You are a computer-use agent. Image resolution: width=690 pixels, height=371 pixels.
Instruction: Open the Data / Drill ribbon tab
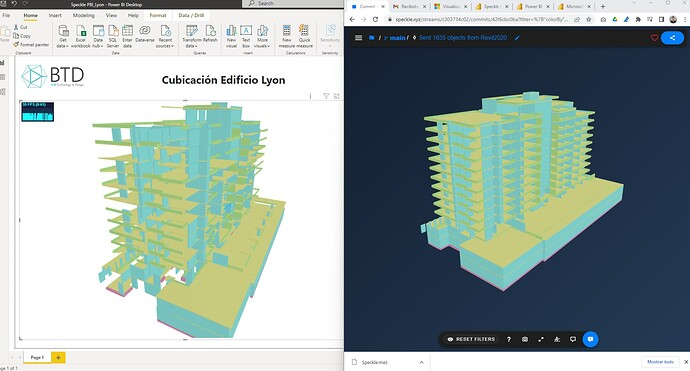191,15
